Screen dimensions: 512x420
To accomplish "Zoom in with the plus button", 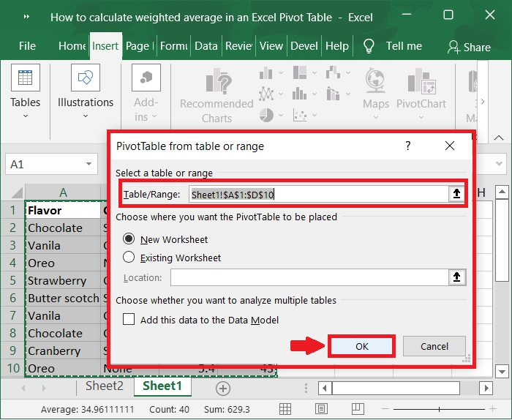I will tap(493, 409).
